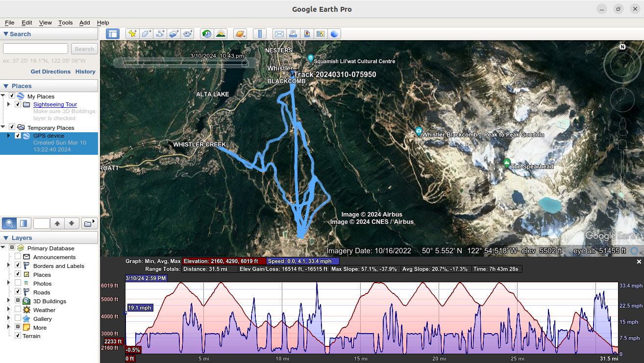Collapse the Search panel header arrow

pyautogui.click(x=6, y=34)
